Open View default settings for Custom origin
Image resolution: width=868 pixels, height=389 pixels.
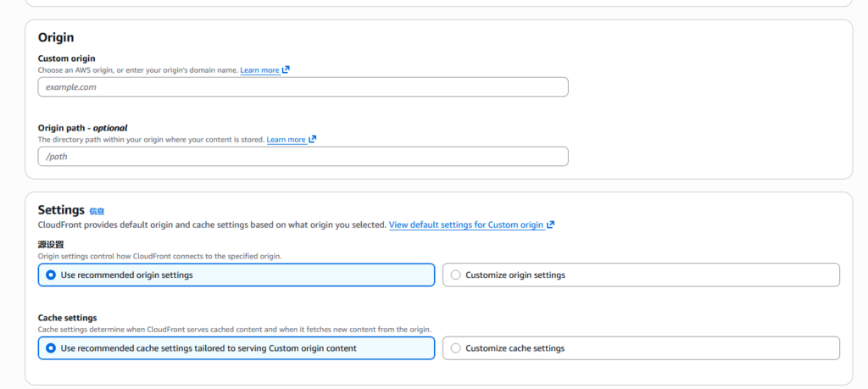(465, 225)
